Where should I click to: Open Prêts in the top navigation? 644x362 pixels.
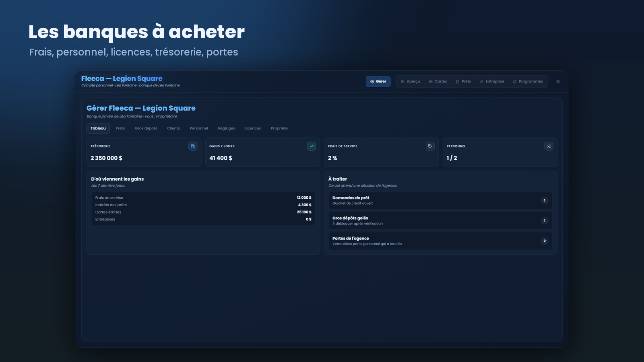[x=463, y=82]
